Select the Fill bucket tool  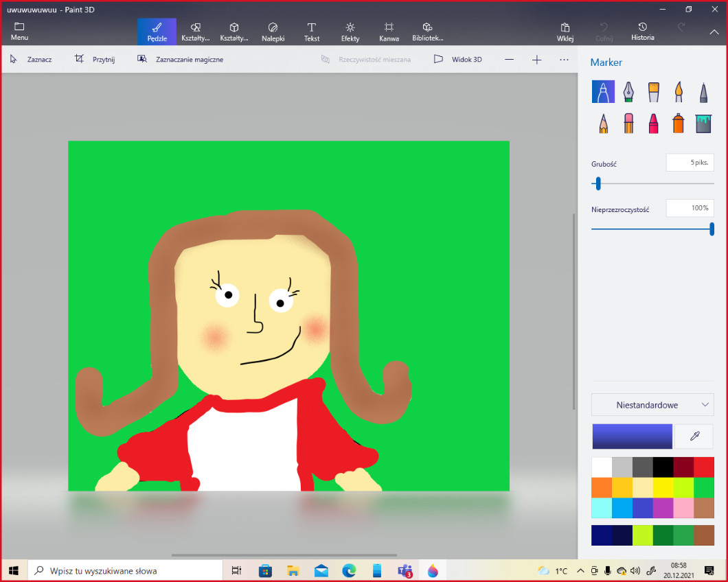pos(703,124)
